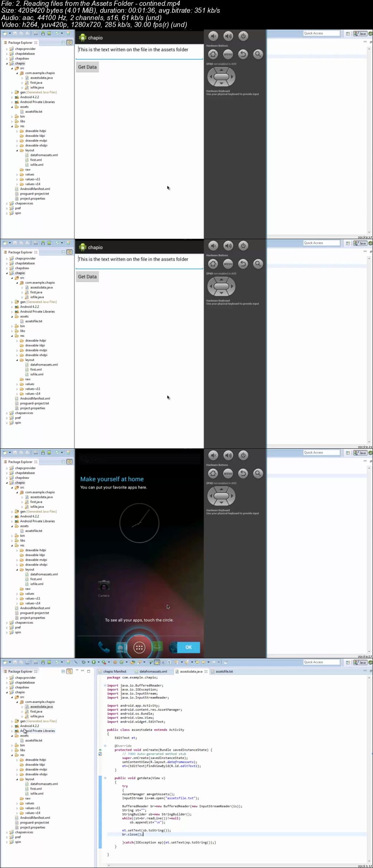Expand chapdatabase in the first frame's Package Explorer

coord(7,54)
